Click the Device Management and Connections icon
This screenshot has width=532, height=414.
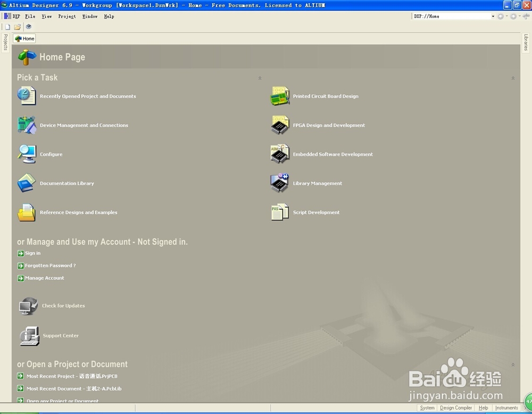(x=27, y=125)
